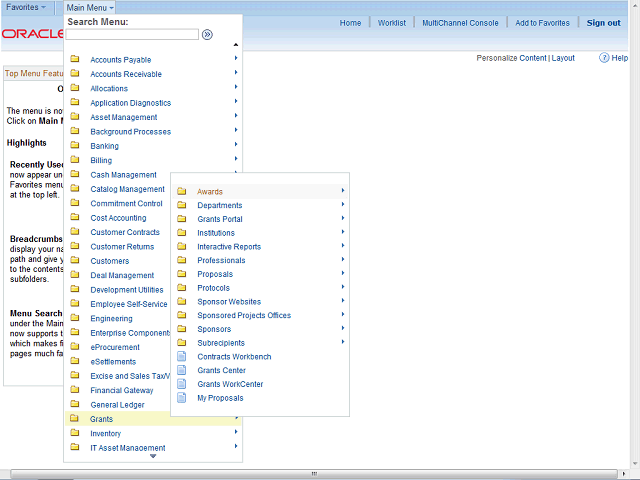Screen dimensions: 640x480
Task: Click the Personalize Content link
Action: point(511,58)
